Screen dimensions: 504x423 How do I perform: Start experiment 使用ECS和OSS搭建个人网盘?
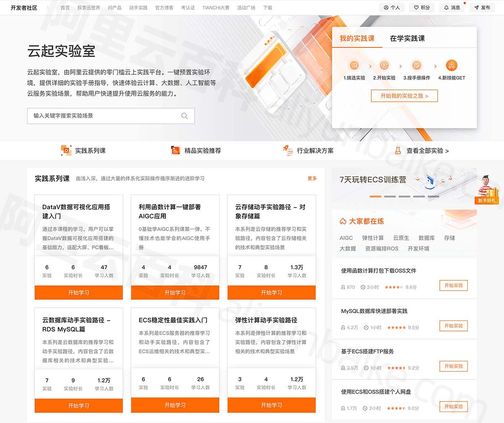pos(454,406)
